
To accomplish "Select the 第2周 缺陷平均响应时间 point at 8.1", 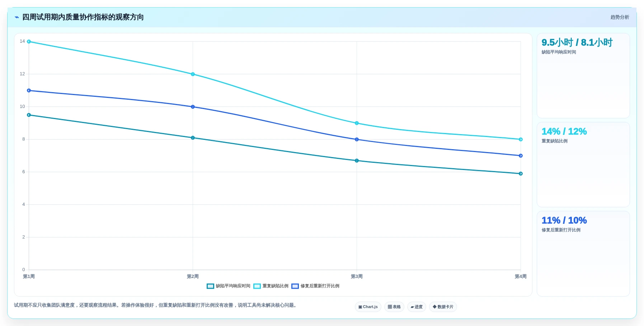I will tap(193, 138).
